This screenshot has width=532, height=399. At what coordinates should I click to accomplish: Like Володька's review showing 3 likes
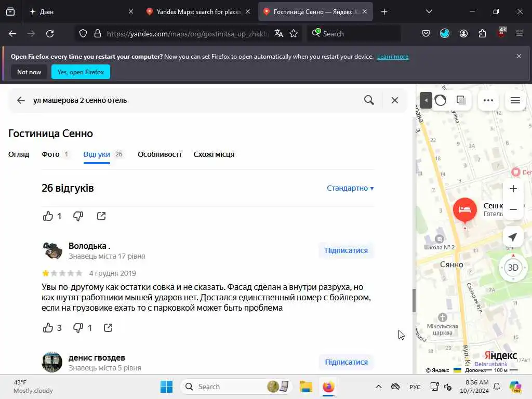(x=48, y=328)
